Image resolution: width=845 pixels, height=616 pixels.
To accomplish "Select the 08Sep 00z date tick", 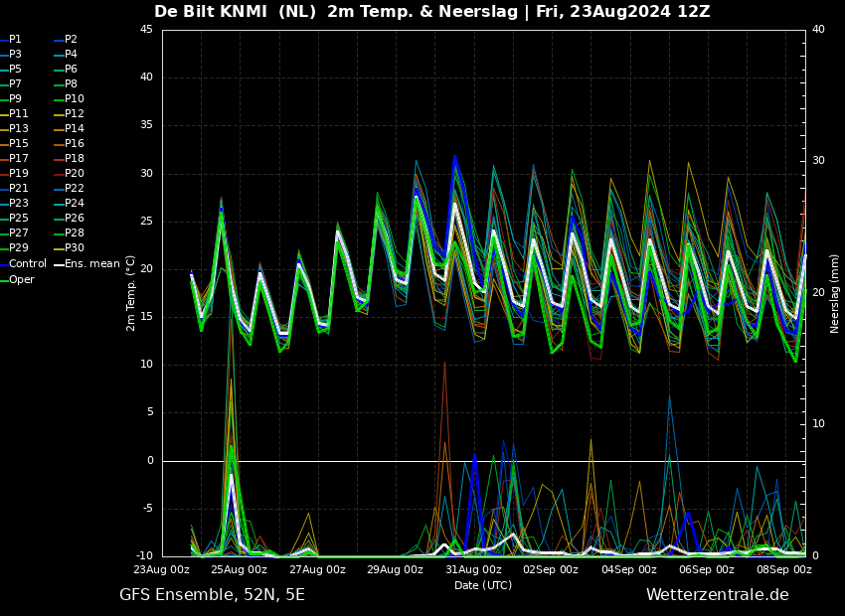I will pos(783,570).
